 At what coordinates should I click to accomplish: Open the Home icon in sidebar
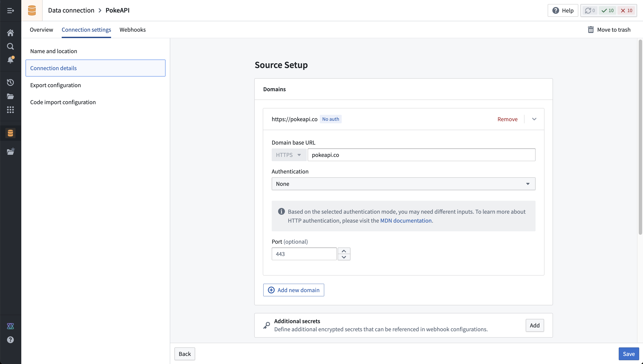point(10,33)
